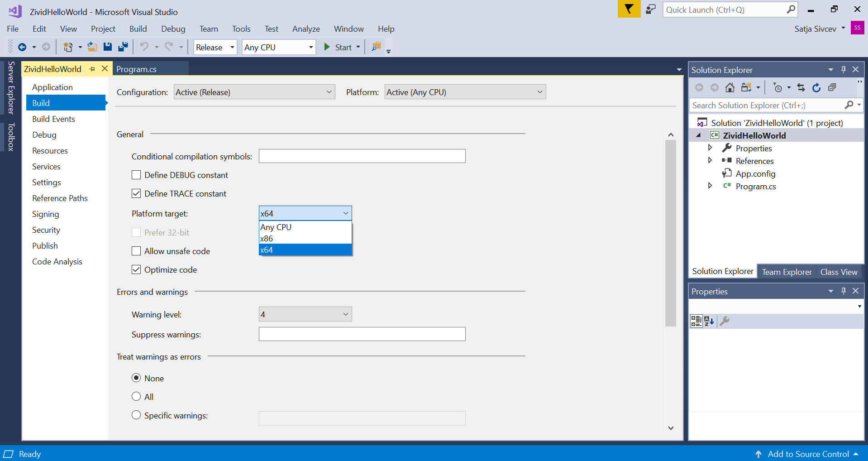Screen dimensions: 868x461
Task: Click the build page scrollbar down arrow
Action: click(671, 428)
